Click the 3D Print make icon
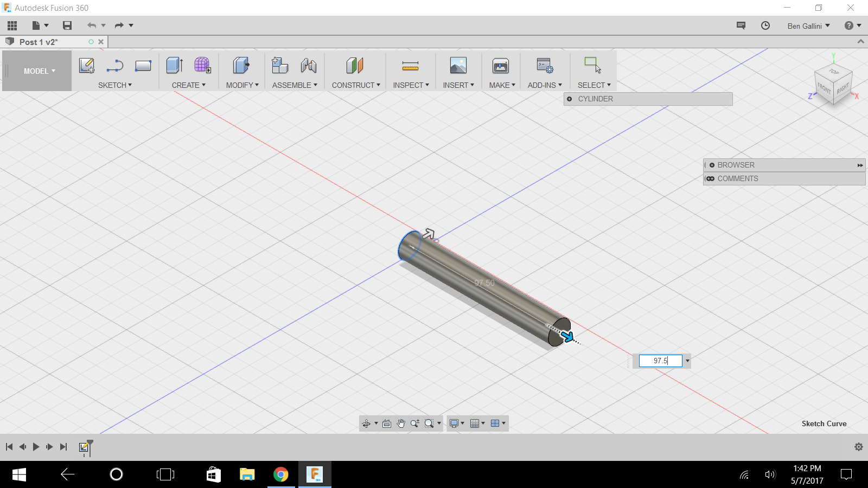 [501, 66]
